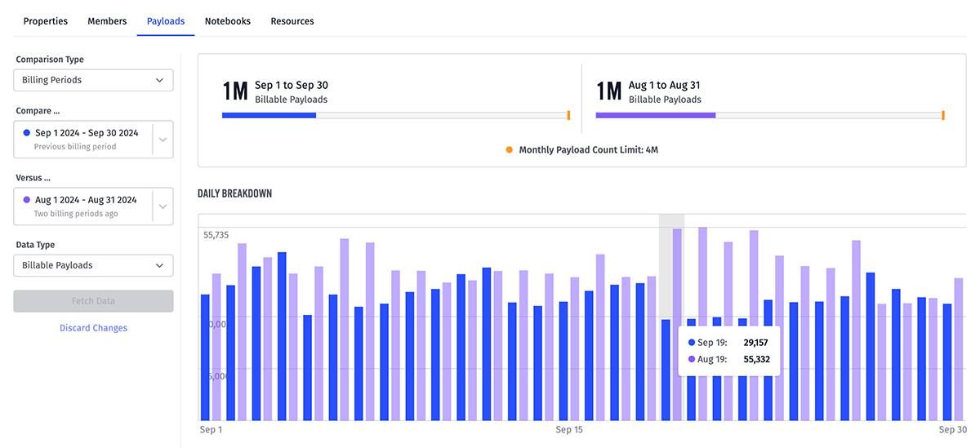This screenshot has width=980, height=448.
Task: Click the Sep 15 axis label
Action: pyautogui.click(x=569, y=429)
